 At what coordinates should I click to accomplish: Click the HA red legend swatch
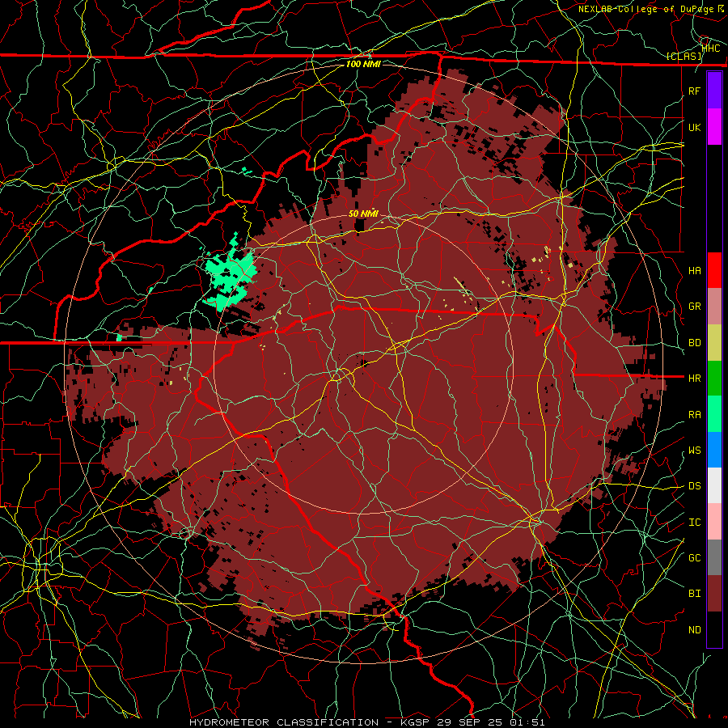click(x=714, y=270)
